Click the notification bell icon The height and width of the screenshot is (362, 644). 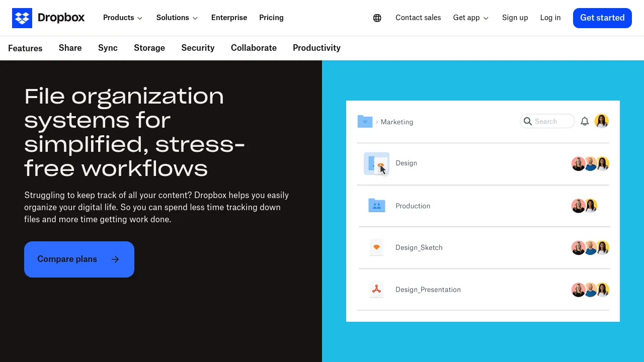[x=585, y=121]
